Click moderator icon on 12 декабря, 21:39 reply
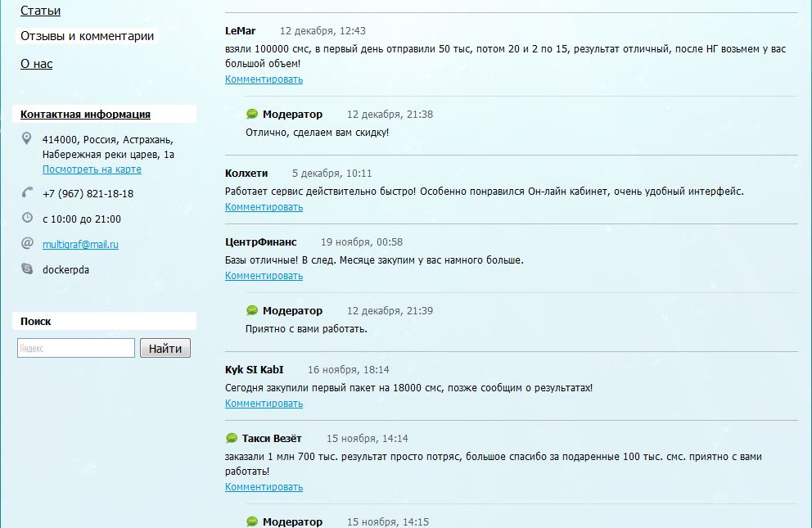 coord(251,310)
